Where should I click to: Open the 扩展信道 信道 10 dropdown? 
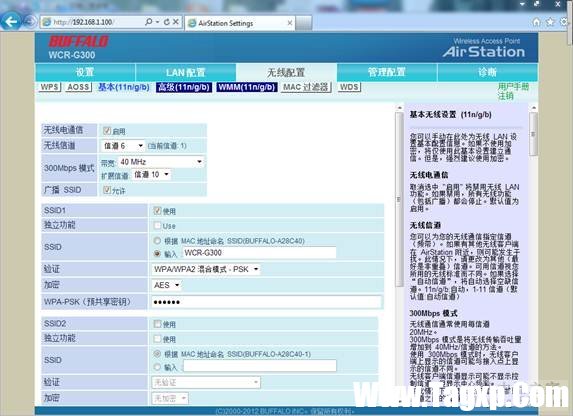(151, 175)
